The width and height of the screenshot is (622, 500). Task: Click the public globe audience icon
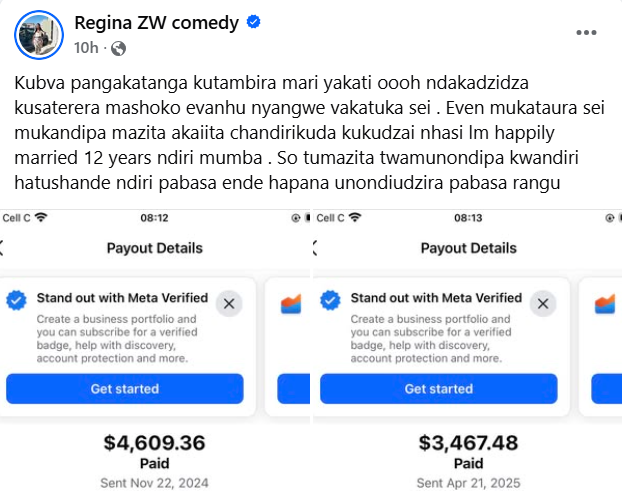[x=118, y=47]
